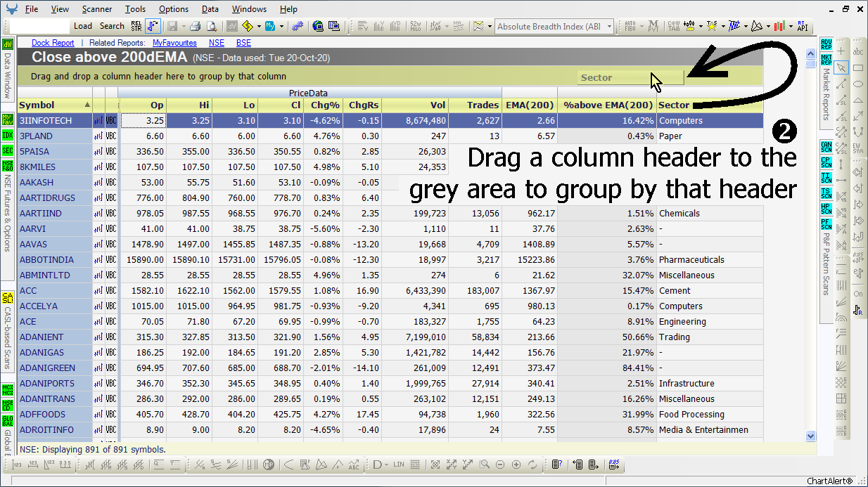Open the NSE related report link
The image size is (868, 487).
(217, 43)
